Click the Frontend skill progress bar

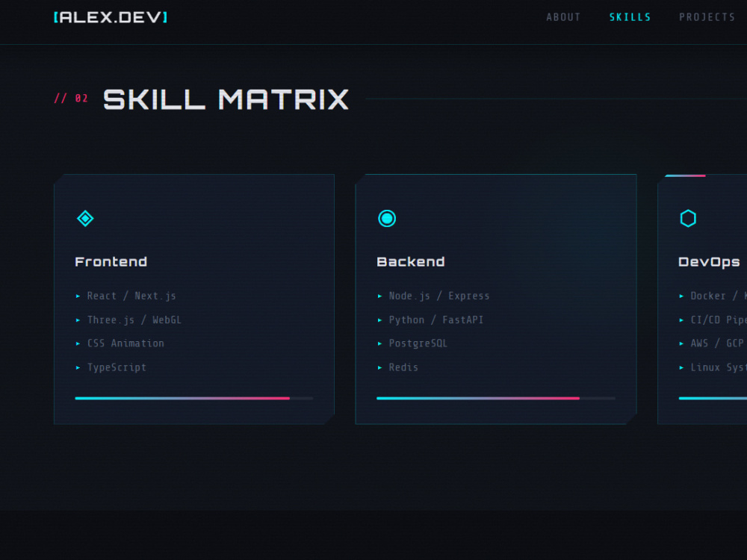click(194, 398)
